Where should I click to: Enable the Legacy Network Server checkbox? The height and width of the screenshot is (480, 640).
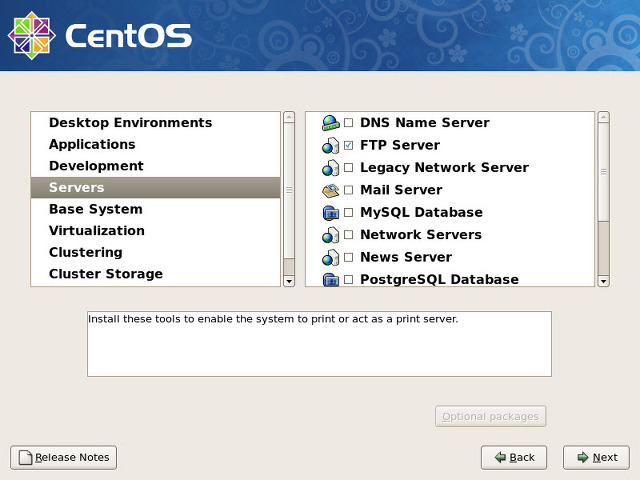click(349, 167)
